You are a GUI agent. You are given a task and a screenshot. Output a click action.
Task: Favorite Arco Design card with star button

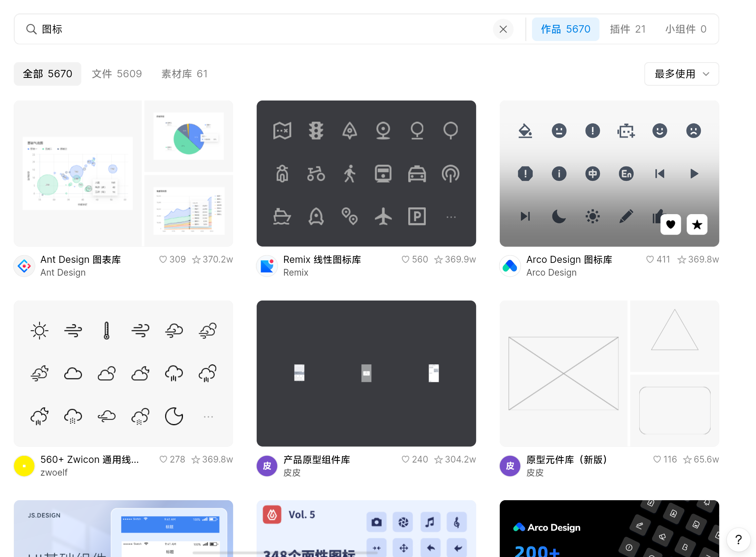click(x=697, y=224)
